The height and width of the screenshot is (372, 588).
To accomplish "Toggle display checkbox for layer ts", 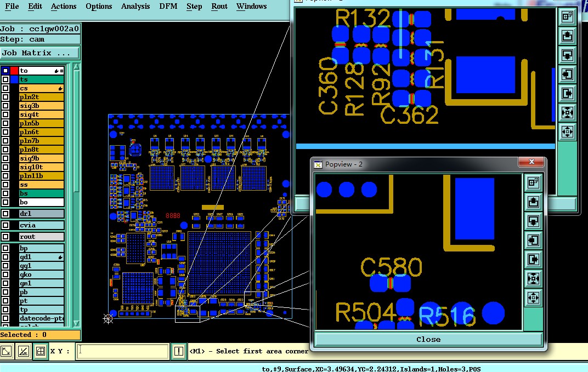I will coord(5,79).
